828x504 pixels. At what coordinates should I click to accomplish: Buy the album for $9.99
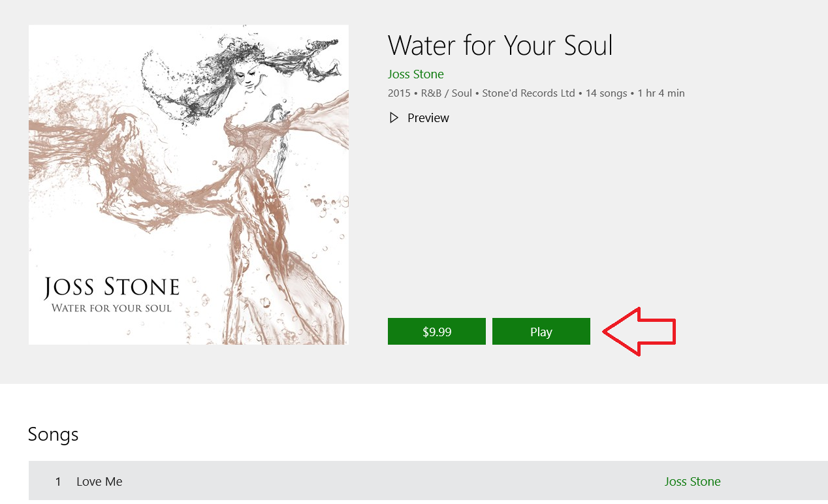436,332
